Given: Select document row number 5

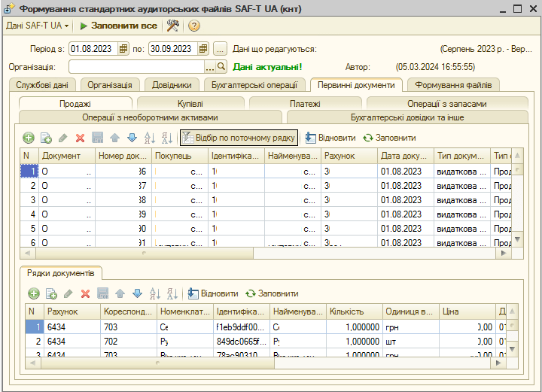Looking at the screenshot, I should [266, 229].
